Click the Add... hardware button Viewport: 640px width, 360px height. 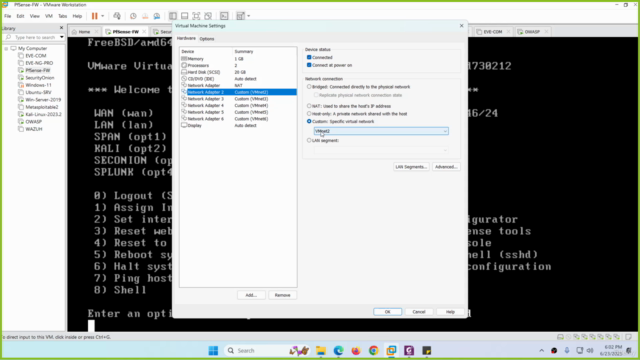coord(251,295)
